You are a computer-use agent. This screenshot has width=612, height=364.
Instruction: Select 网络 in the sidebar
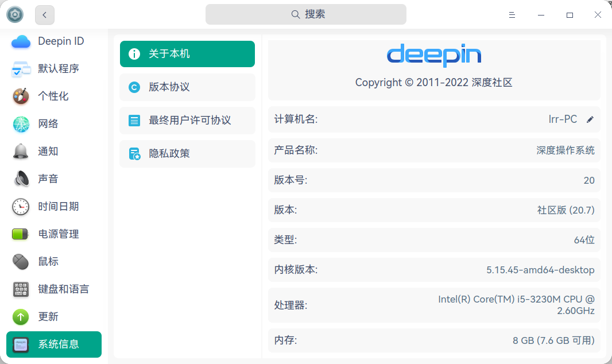pyautogui.click(x=54, y=124)
